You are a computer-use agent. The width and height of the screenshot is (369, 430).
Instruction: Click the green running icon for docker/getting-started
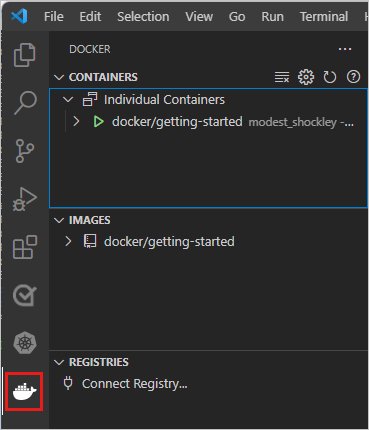click(x=98, y=122)
